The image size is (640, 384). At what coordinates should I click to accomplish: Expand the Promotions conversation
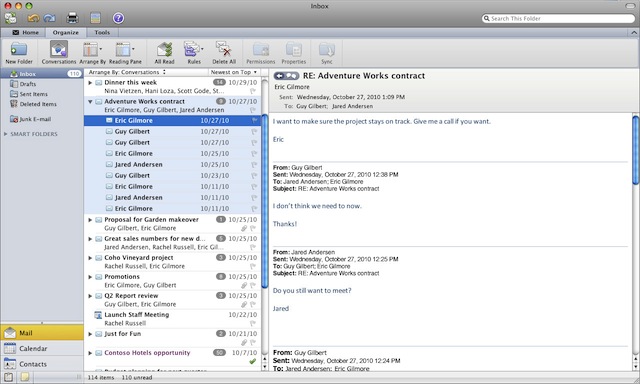(x=90, y=277)
